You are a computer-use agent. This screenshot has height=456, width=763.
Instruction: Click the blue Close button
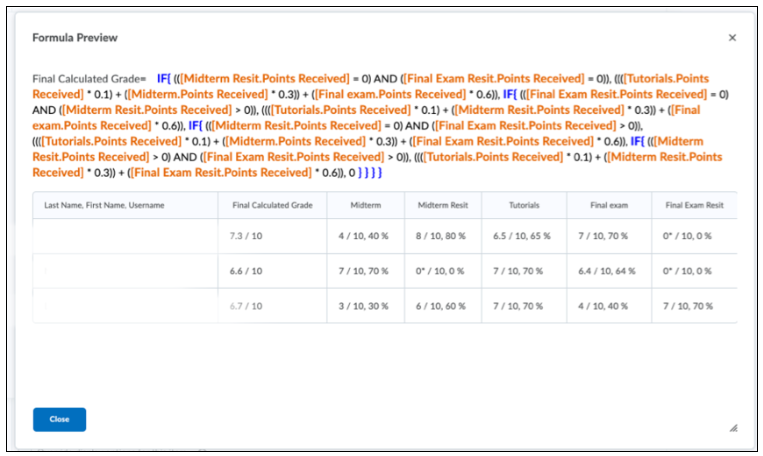[59, 420]
